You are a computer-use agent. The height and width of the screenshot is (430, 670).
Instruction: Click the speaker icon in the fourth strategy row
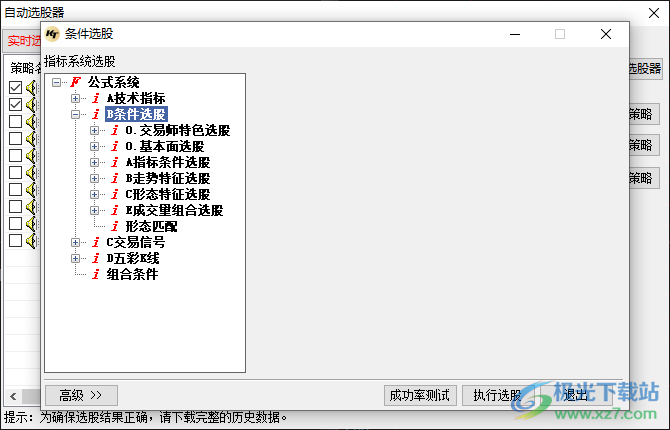(x=32, y=138)
